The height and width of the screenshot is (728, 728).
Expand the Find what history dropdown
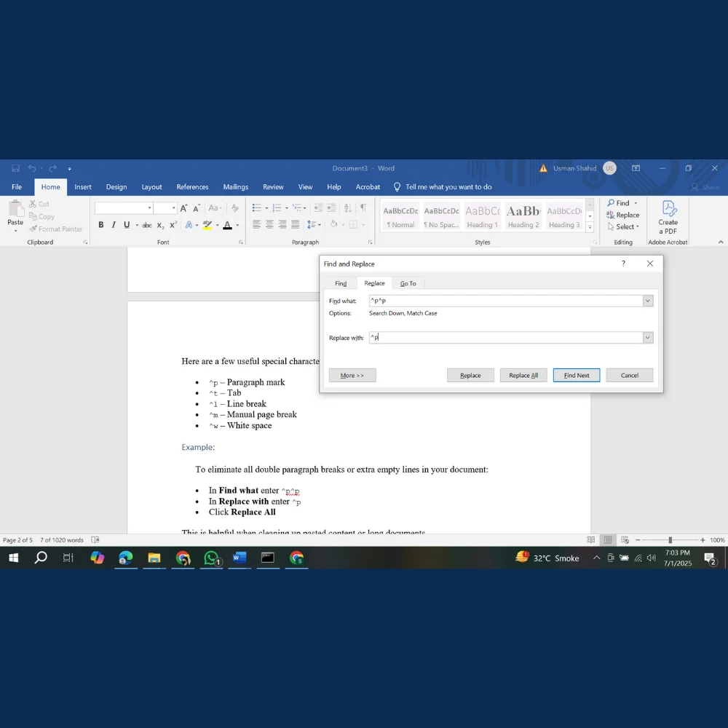click(647, 301)
